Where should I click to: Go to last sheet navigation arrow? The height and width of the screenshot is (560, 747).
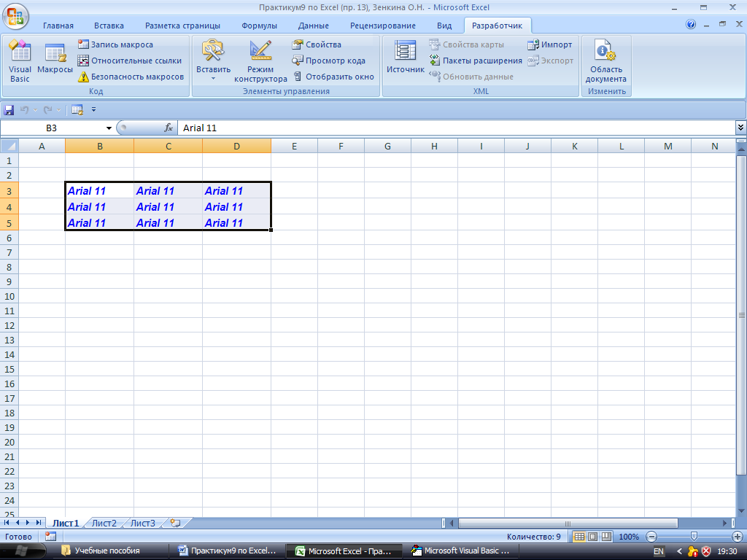tap(38, 523)
